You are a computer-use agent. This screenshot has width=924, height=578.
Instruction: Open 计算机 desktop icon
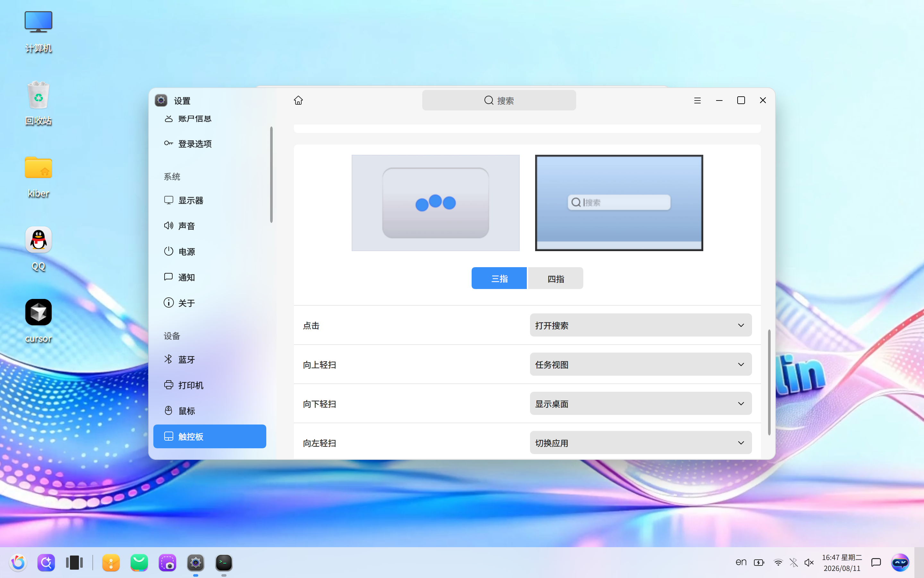point(38,32)
